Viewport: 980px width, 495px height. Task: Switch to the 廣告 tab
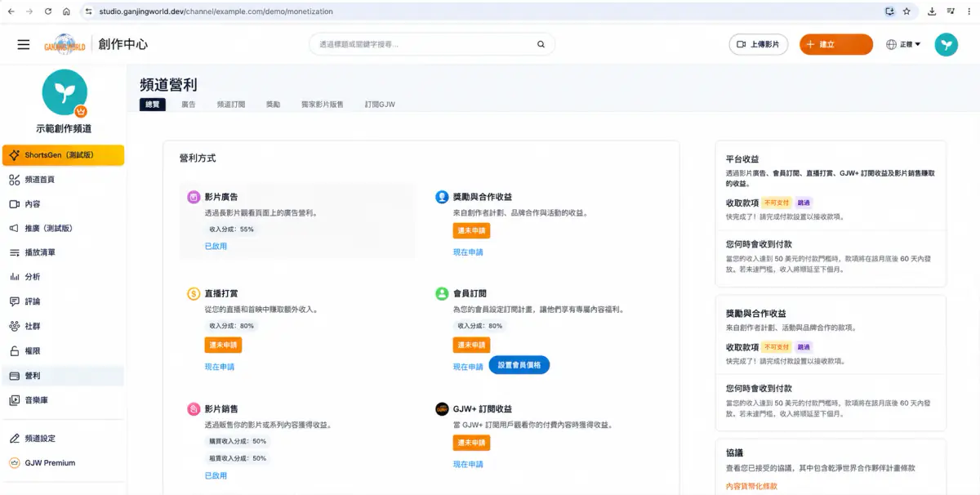point(188,105)
